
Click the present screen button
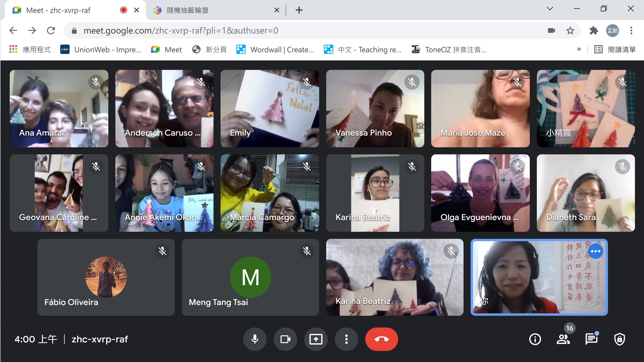(316, 339)
